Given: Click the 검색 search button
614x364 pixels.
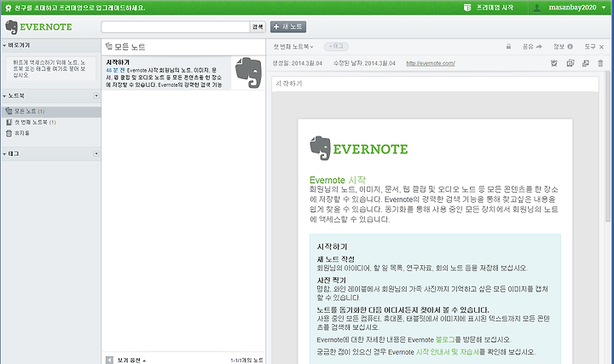Looking at the screenshot, I should click(x=258, y=26).
